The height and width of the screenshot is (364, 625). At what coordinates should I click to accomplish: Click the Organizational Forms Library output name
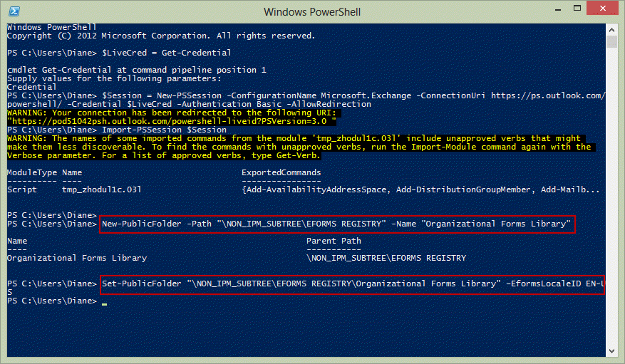[x=77, y=258]
